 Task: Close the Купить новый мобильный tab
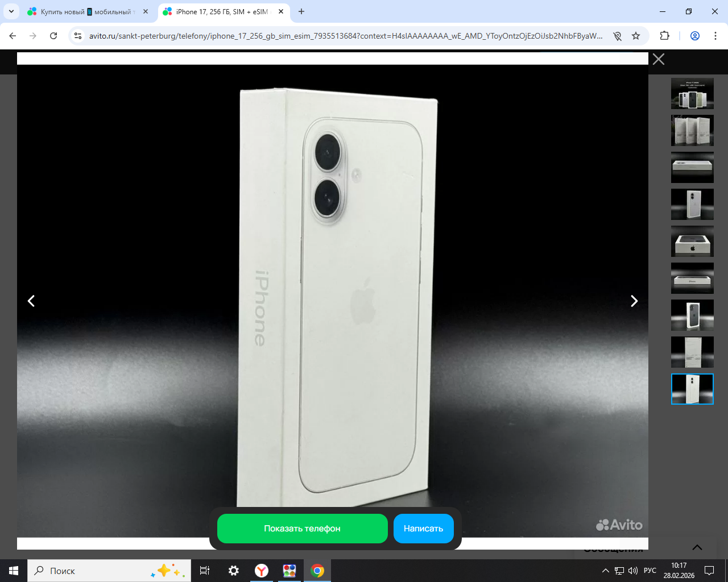click(x=146, y=11)
